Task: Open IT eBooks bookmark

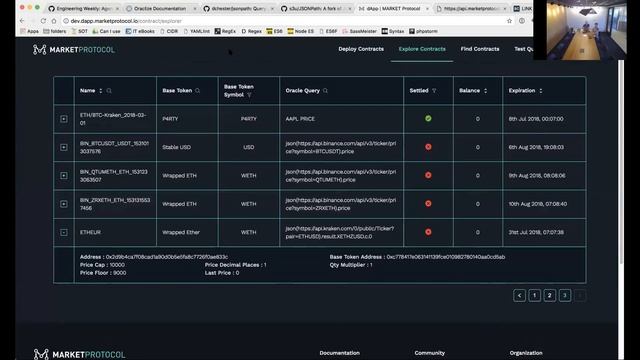Action: pos(140,31)
